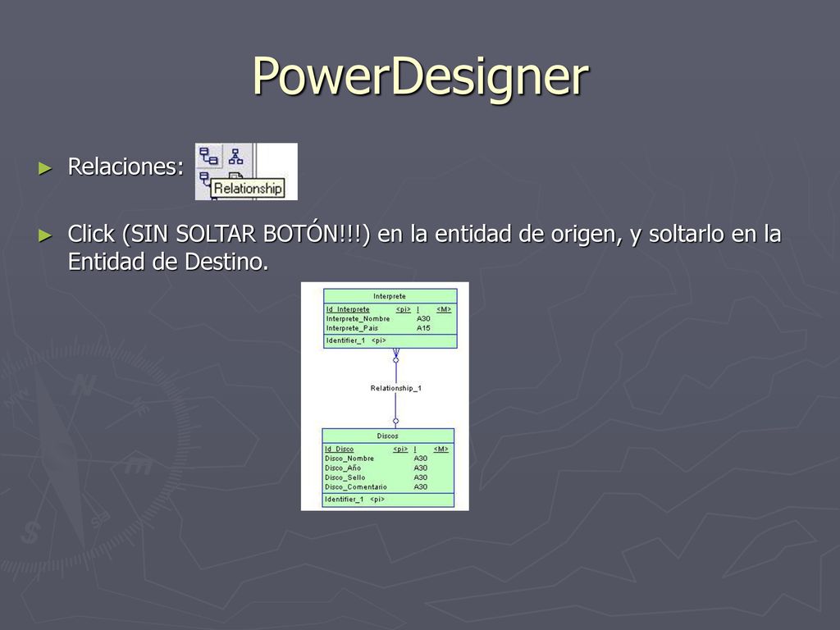Select the Id_Interprete attribute
840x630 pixels.
(x=348, y=309)
